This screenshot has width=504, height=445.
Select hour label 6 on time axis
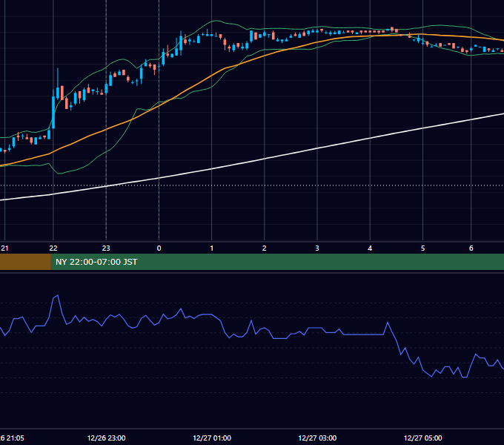471,248
